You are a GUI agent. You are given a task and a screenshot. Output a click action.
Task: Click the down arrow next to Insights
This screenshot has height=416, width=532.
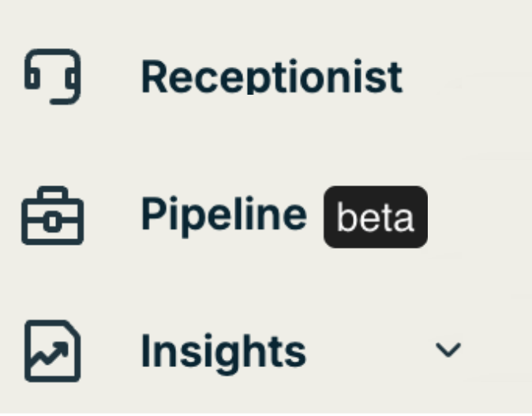[448, 350]
